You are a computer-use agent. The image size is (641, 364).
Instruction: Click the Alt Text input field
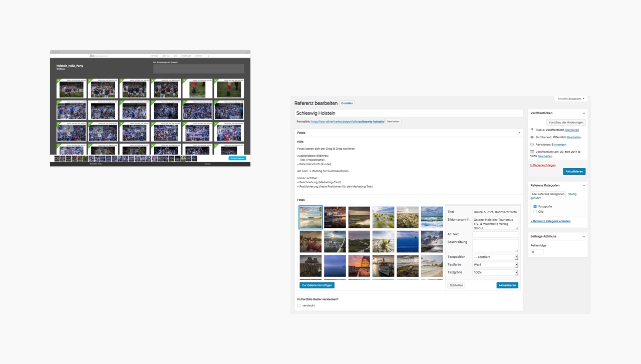pos(495,234)
